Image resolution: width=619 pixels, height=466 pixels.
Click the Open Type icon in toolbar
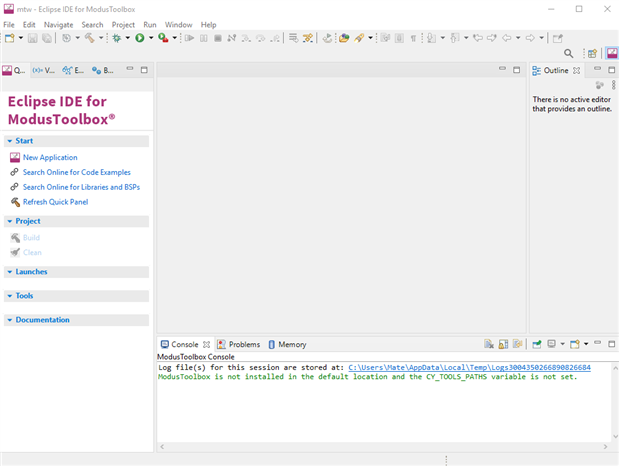coord(344,38)
